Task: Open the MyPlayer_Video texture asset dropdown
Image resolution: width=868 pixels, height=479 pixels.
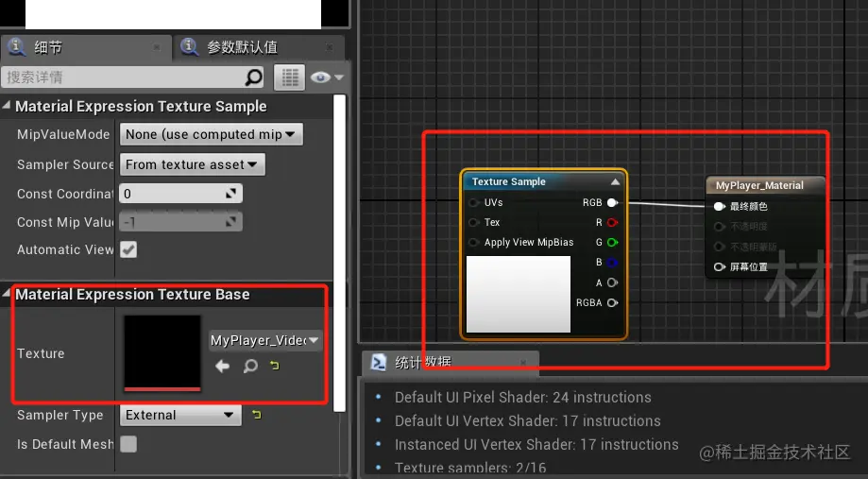Action: point(264,340)
